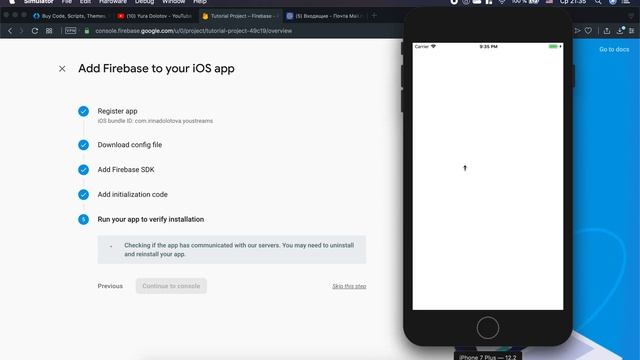Screen dimensions: 640x360
Task: Open the Debug menu
Action: 144,2
